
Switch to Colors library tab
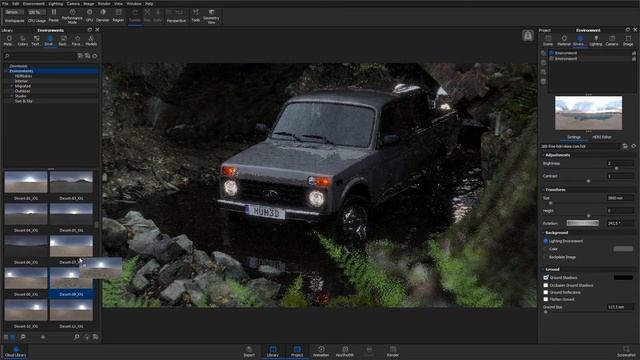pos(23,40)
